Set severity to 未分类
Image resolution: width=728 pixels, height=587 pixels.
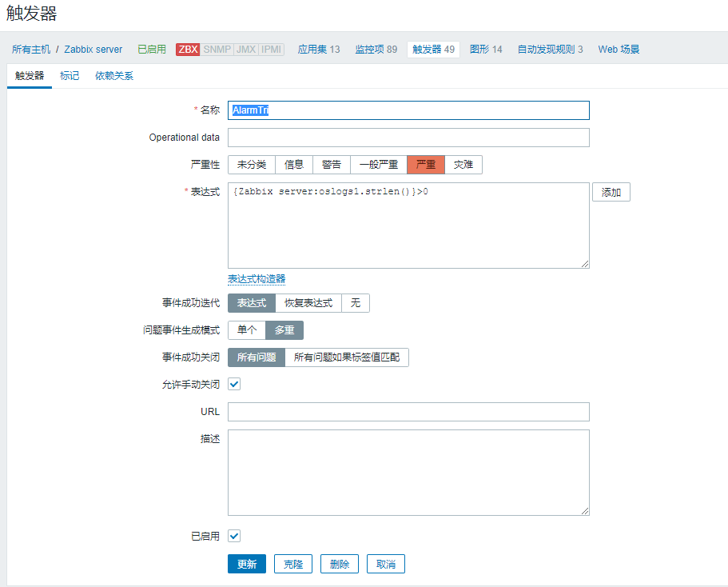pos(252,165)
